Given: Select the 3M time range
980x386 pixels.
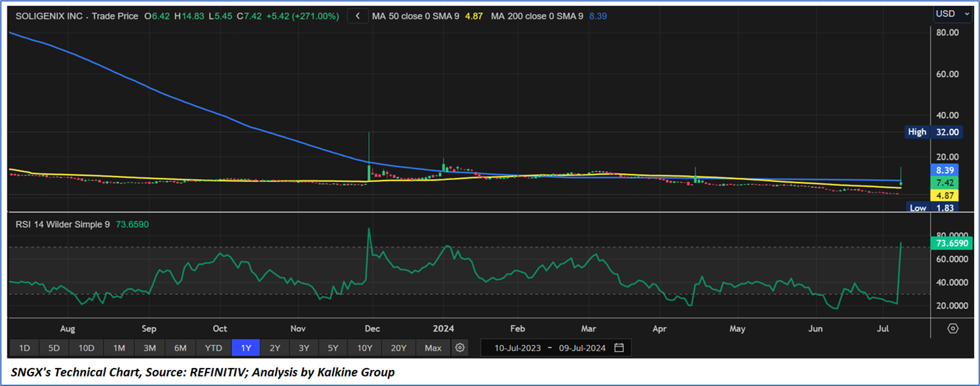Looking at the screenshot, I should [149, 348].
